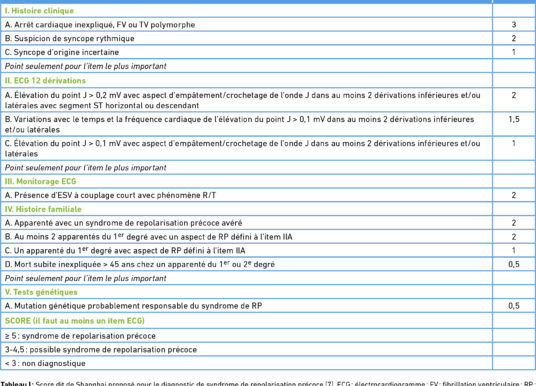Click the 'III. Monitorage ECG' section heading
536x386 pixels.
[40, 182]
